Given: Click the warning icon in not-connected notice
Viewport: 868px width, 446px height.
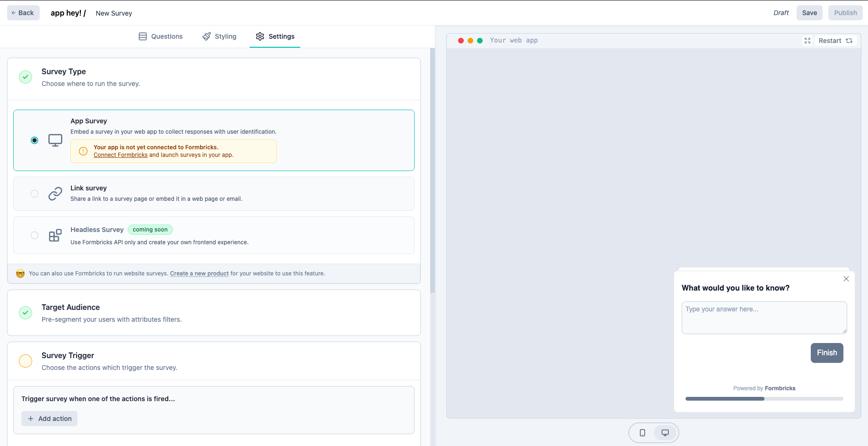Looking at the screenshot, I should pos(83,151).
